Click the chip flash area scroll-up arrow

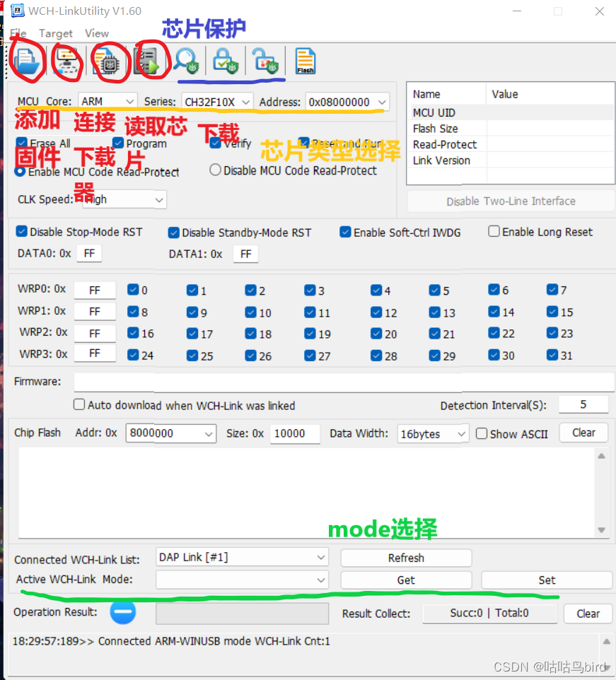(x=601, y=456)
